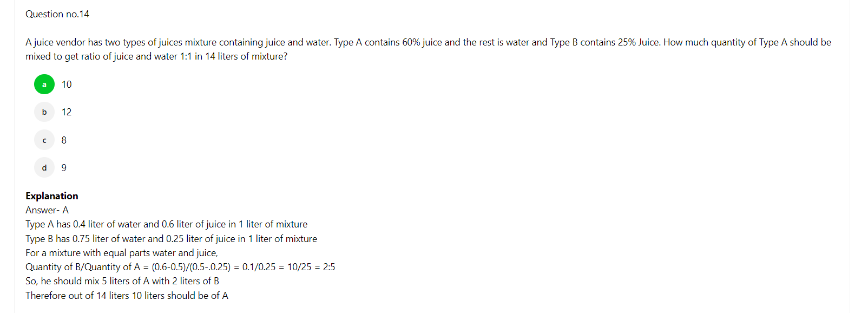
Task: Click answer text 9 beside option d
Action: 64,168
